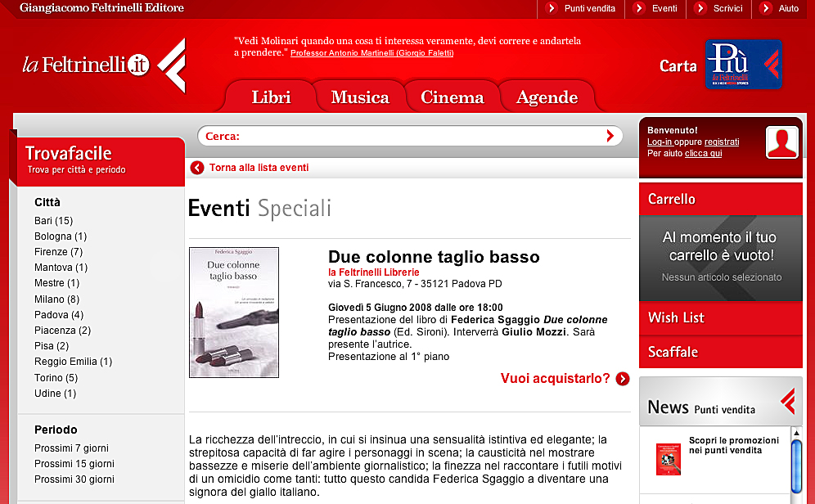Screen dimensions: 815x504
Task: Click the red book icon in News panel
Action: (x=669, y=460)
